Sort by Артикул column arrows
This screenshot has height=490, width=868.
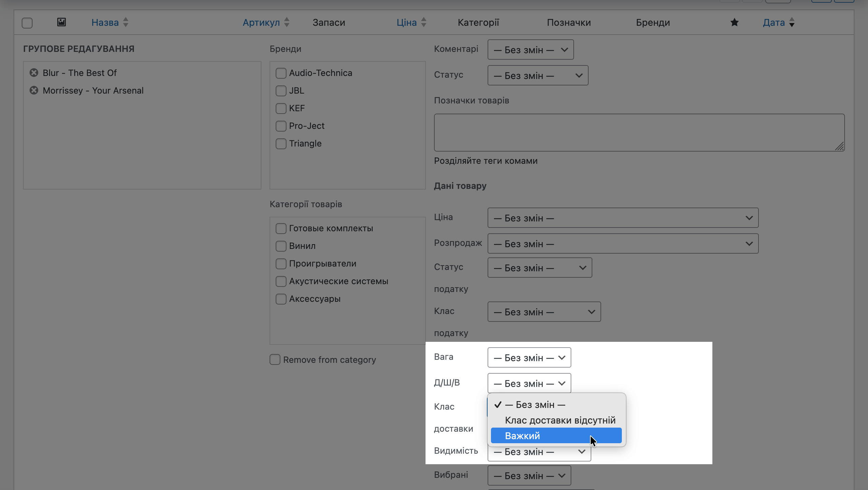(x=287, y=22)
